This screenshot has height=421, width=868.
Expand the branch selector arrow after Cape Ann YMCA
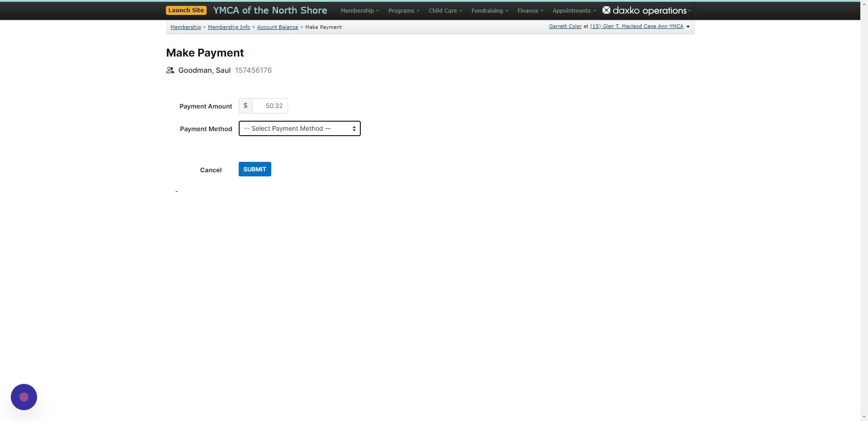688,27
